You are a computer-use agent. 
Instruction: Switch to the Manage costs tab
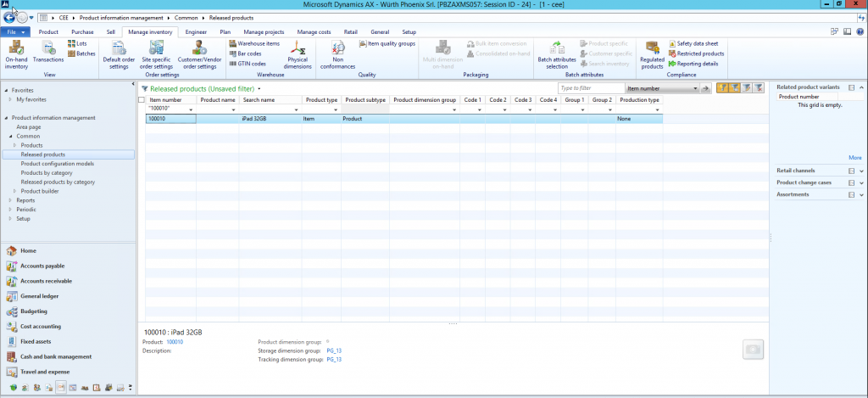tap(314, 32)
